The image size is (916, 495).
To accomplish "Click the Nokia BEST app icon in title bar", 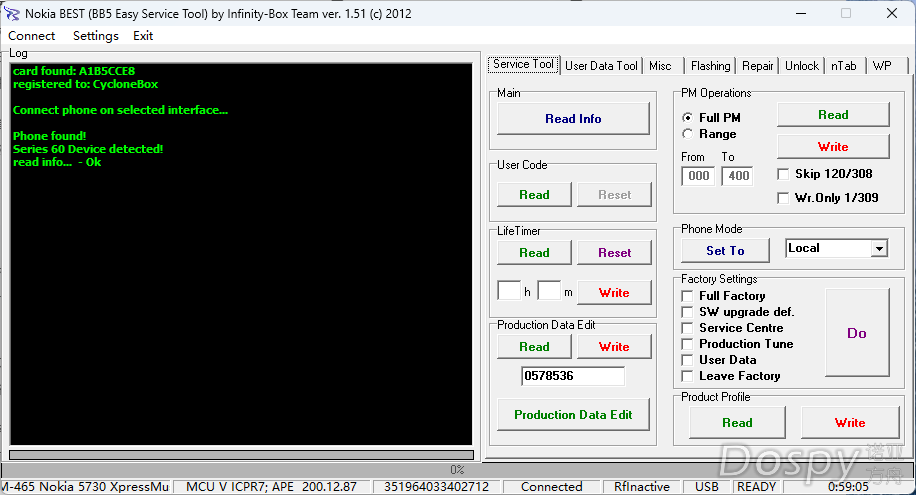I will (12, 13).
